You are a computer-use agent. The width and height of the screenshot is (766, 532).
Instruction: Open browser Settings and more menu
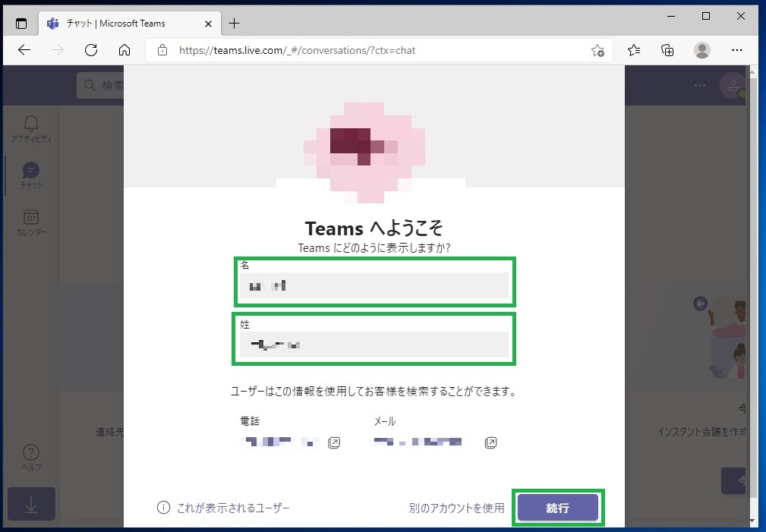(x=736, y=50)
